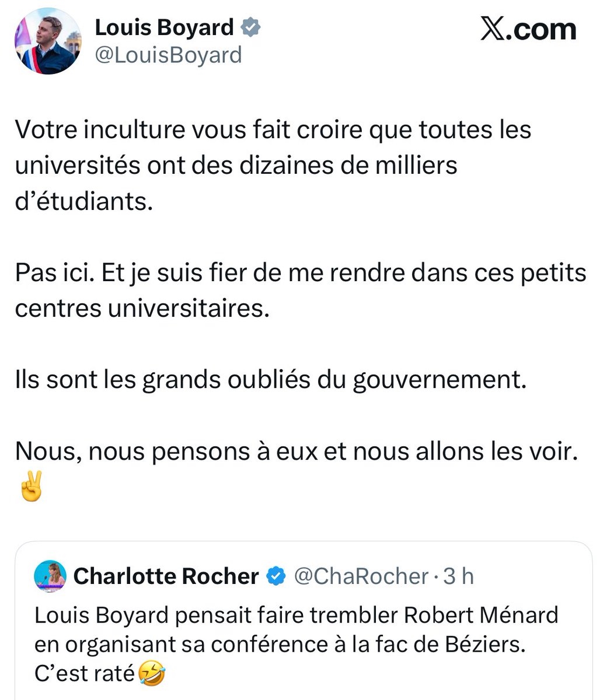
Task: Click the 'C'est raté' text
Action: point(85,674)
